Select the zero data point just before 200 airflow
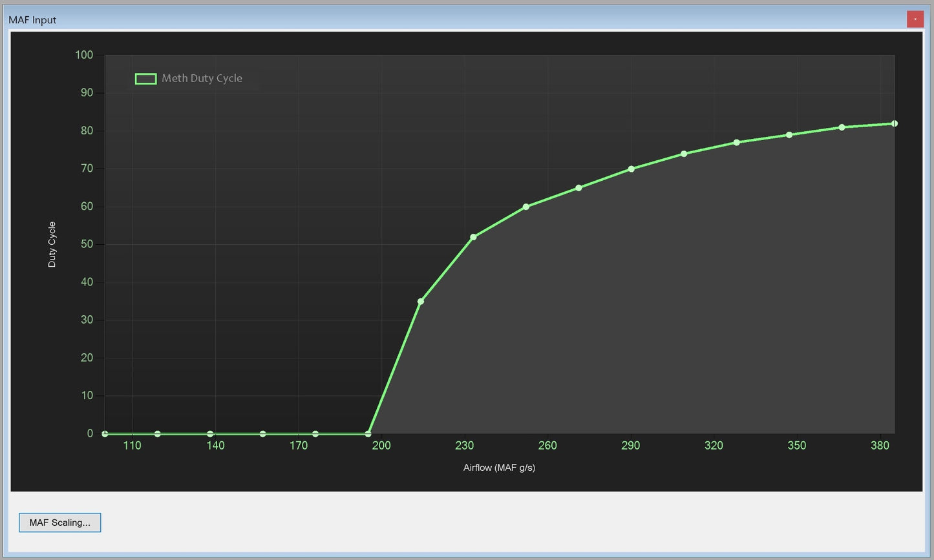This screenshot has height=560, width=934. click(368, 434)
